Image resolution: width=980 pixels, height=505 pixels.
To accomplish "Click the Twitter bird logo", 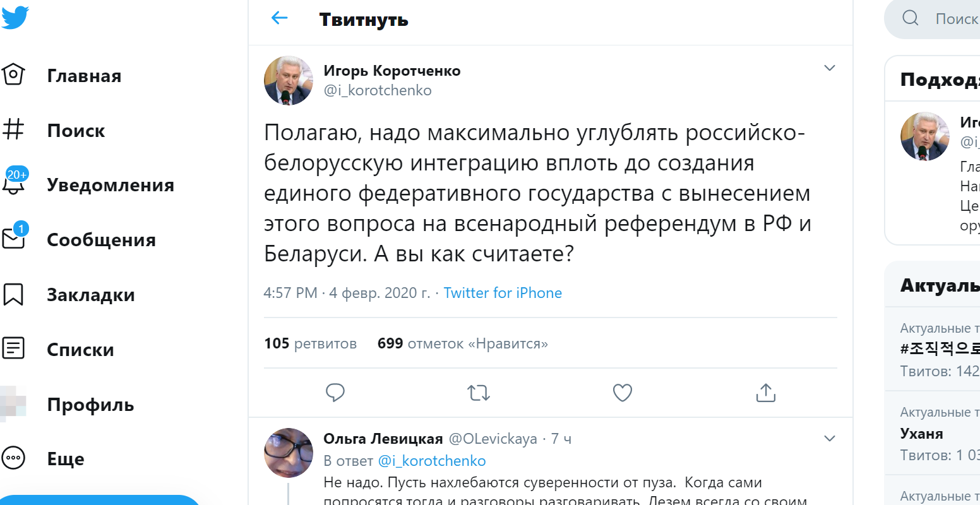I will (15, 17).
